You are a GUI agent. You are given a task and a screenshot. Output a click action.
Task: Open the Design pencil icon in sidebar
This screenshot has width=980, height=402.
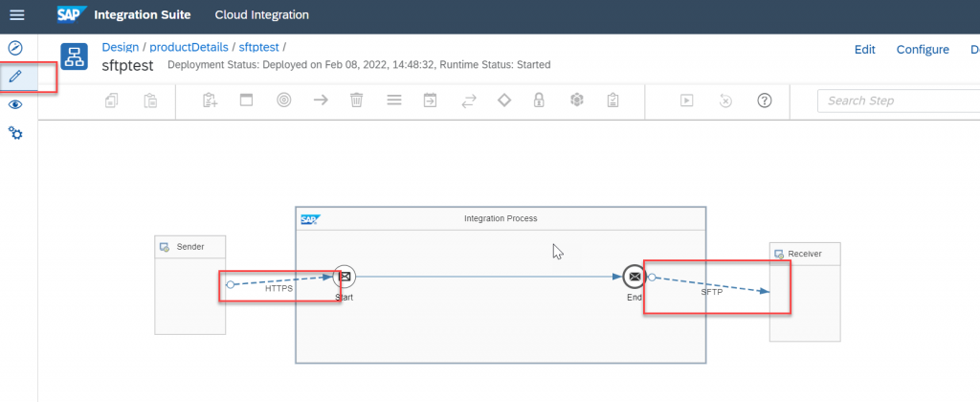(x=15, y=77)
